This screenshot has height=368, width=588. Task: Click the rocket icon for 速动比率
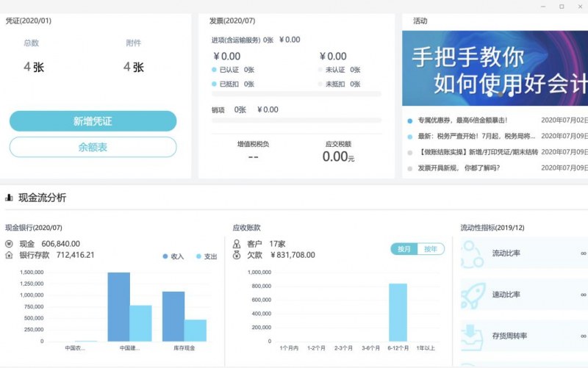(x=473, y=296)
